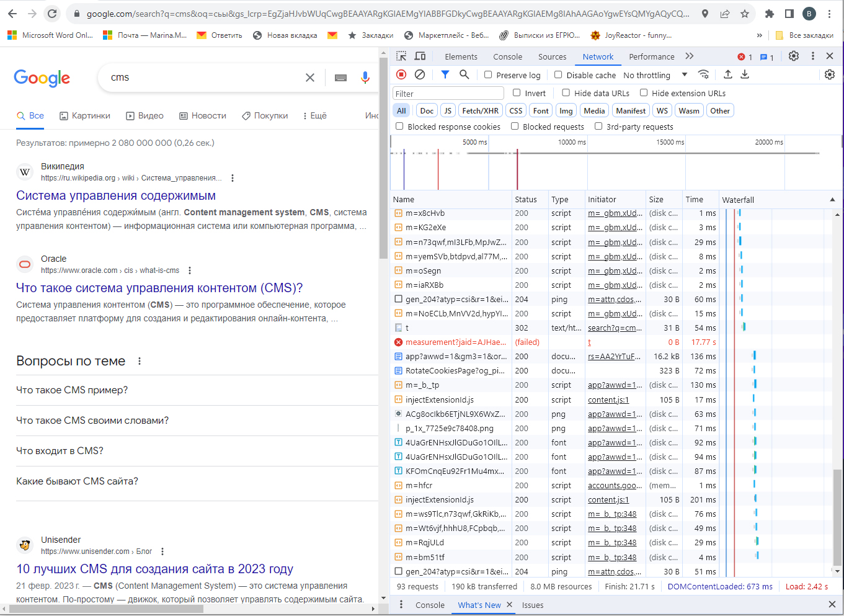This screenshot has height=616, width=844.
Task: Stop recording network log
Action: (401, 74)
